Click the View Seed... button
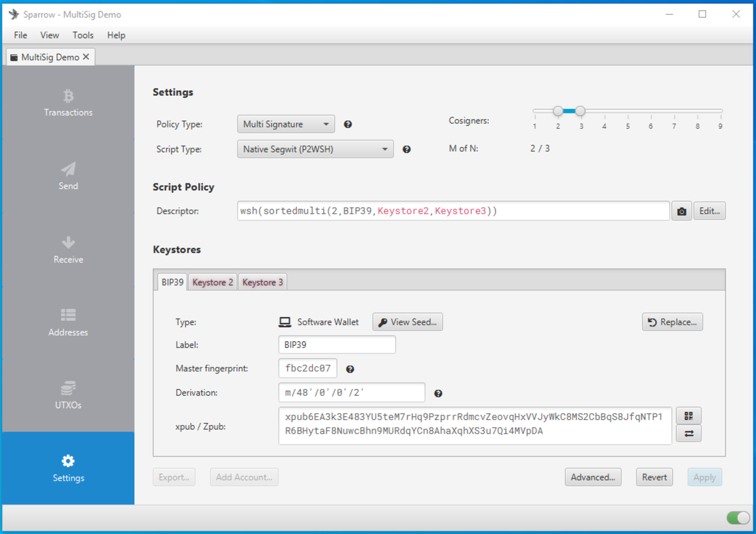 coord(408,322)
